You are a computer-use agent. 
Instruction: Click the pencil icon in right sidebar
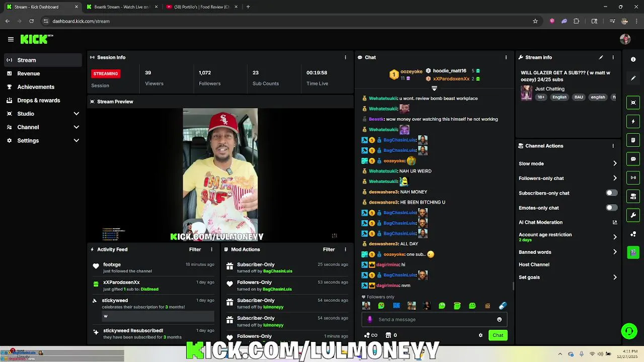tap(633, 78)
